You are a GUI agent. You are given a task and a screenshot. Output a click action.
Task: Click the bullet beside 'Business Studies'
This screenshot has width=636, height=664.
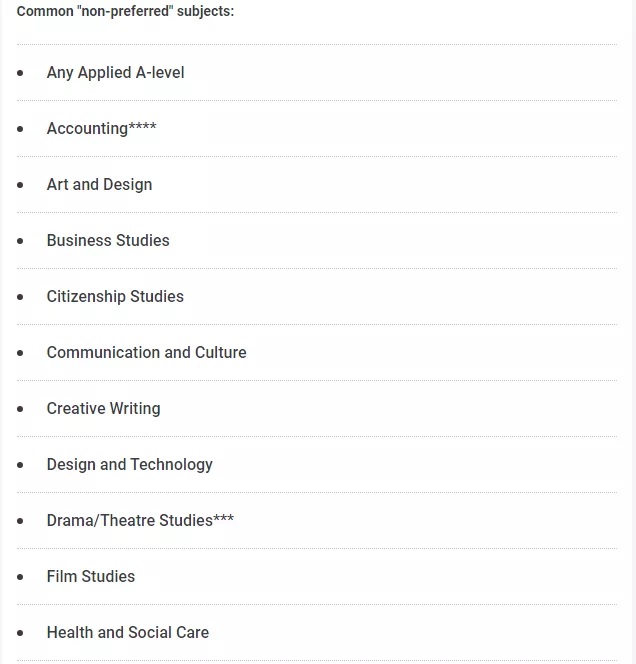(20, 241)
